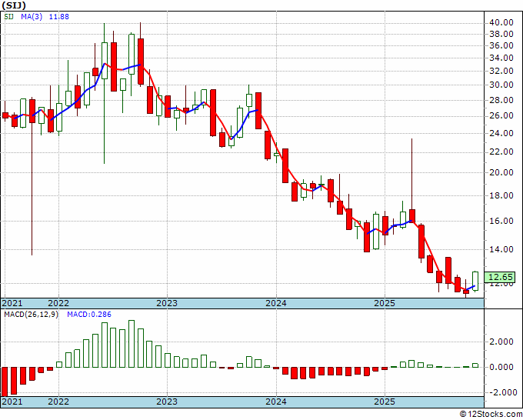The width and height of the screenshot is (523, 420).
Task: Click the 2022 label on price chart axis
Action: (58, 303)
